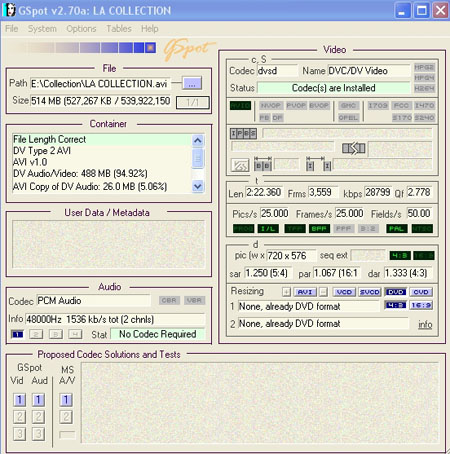Image resolution: width=450 pixels, height=454 pixels.
Task: Click the H264 indicator badge
Action: [424, 88]
